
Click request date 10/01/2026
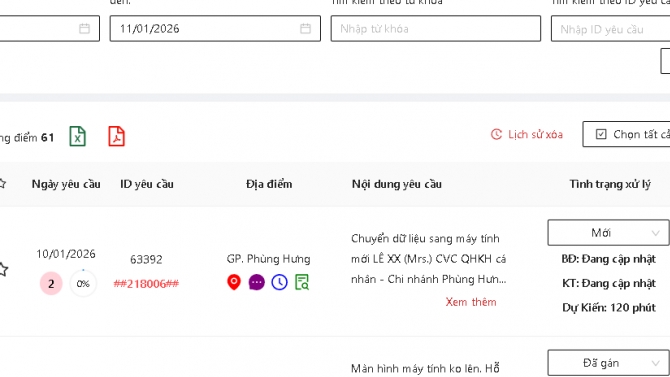click(66, 254)
